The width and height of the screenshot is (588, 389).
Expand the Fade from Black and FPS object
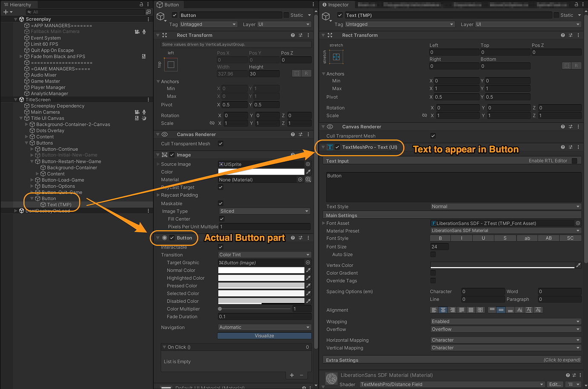tap(21, 56)
